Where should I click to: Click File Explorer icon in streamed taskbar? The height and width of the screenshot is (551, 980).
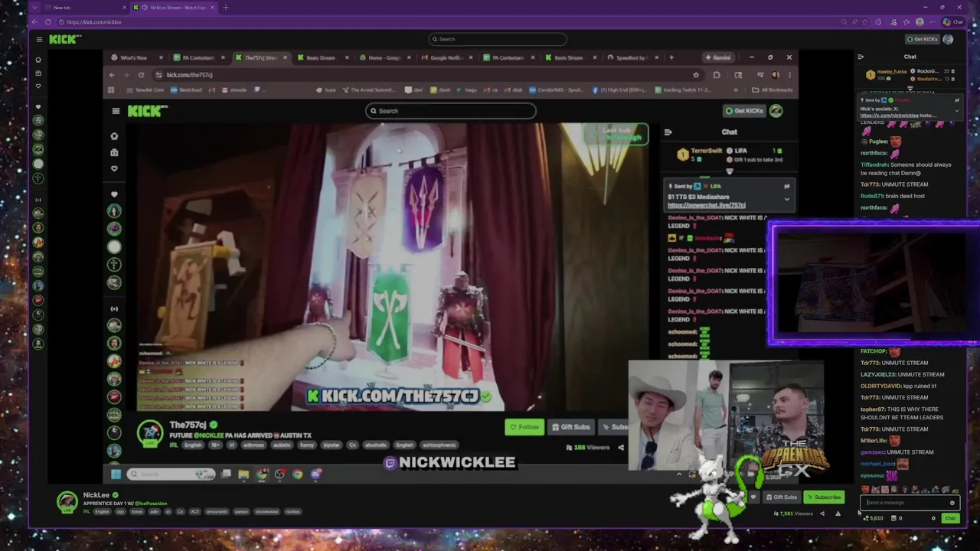click(x=243, y=474)
